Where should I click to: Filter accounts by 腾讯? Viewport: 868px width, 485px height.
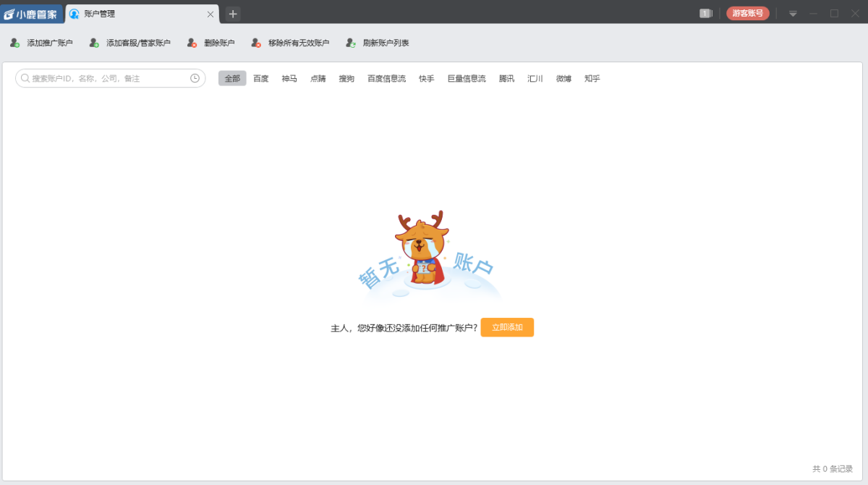coord(506,78)
